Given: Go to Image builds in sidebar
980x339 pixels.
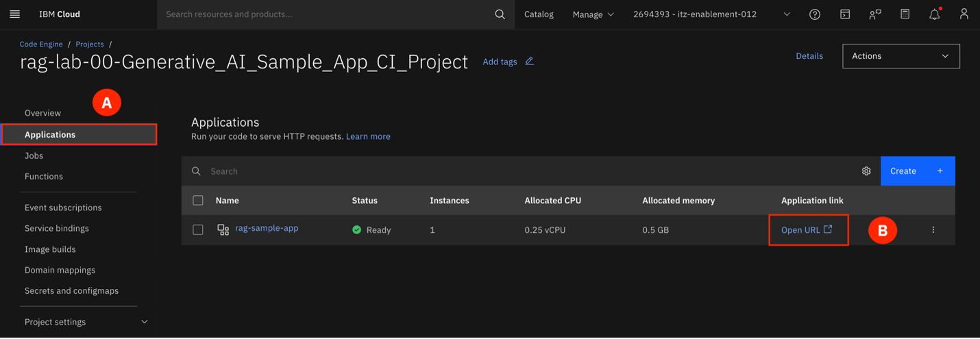Looking at the screenshot, I should (x=50, y=249).
